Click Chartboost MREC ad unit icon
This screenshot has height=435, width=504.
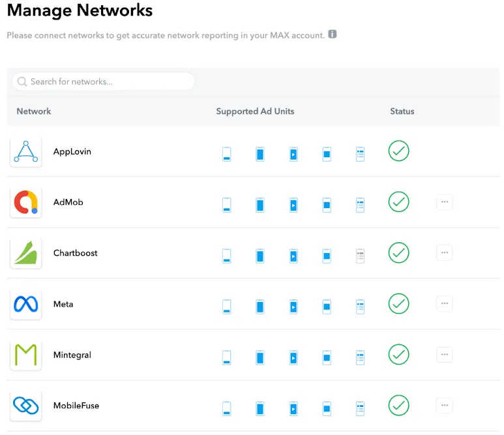(327, 256)
